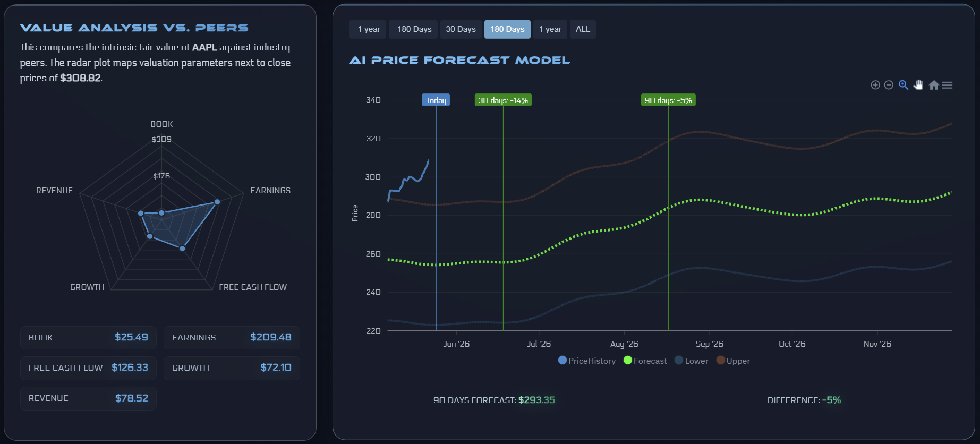This screenshot has height=444, width=980.
Task: Activate the magnifier selection zoom tool
Action: (x=904, y=85)
